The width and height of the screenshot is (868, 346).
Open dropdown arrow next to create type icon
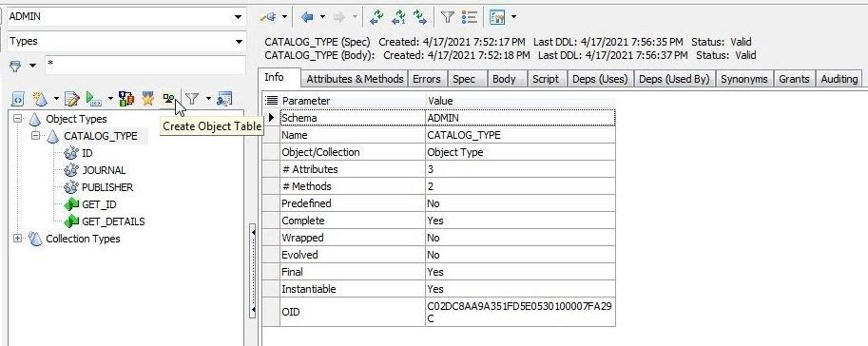pyautogui.click(x=56, y=100)
